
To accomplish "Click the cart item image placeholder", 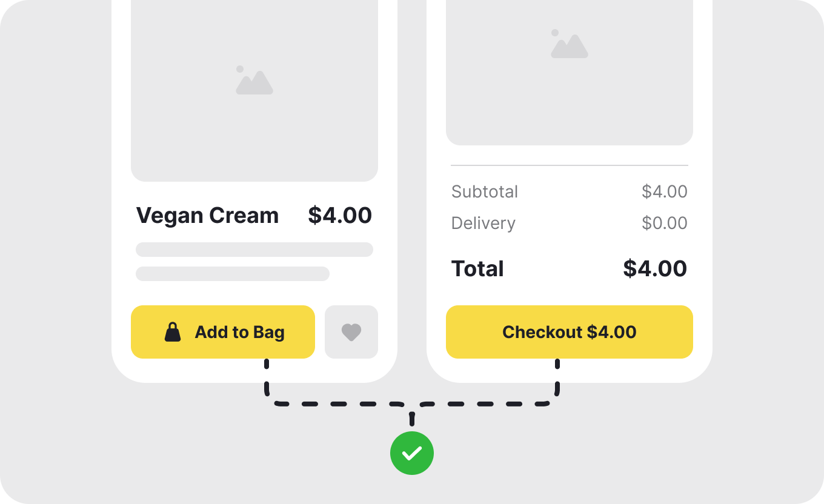I will 570,91.
